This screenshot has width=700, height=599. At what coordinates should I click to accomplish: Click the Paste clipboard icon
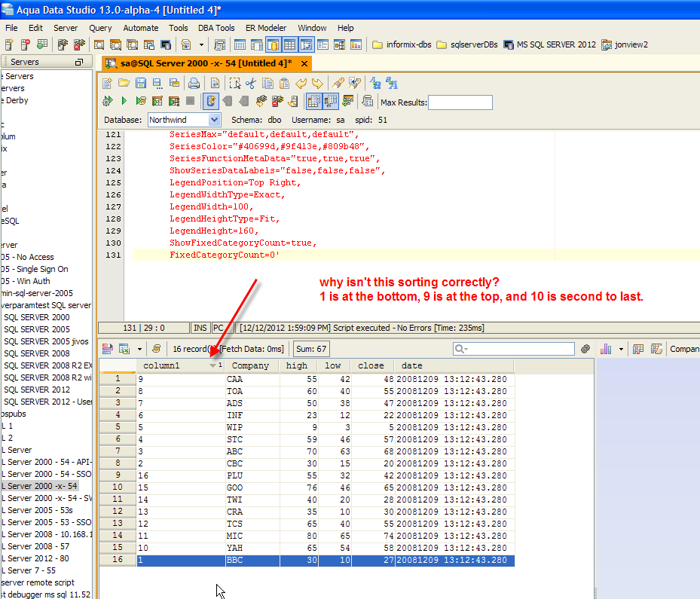point(284,83)
